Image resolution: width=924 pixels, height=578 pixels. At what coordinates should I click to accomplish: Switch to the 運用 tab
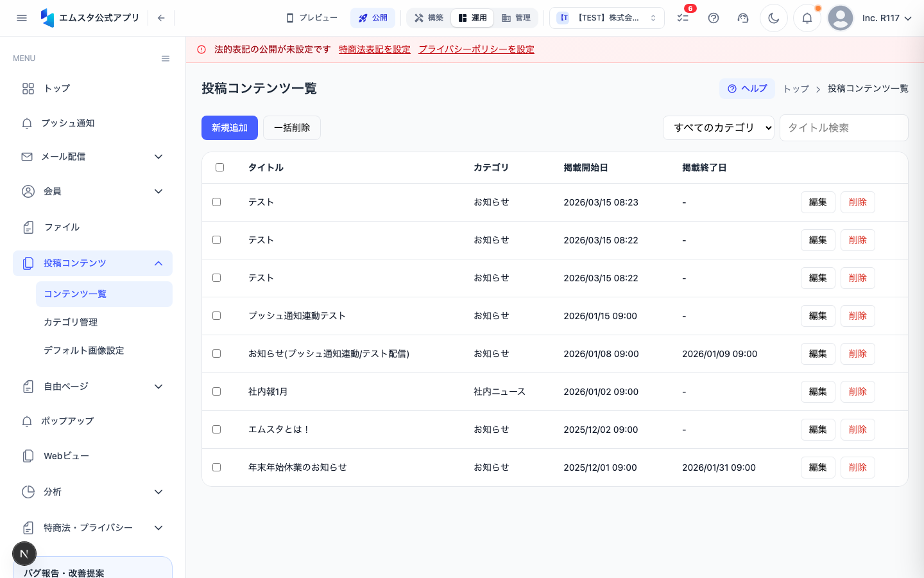click(473, 18)
